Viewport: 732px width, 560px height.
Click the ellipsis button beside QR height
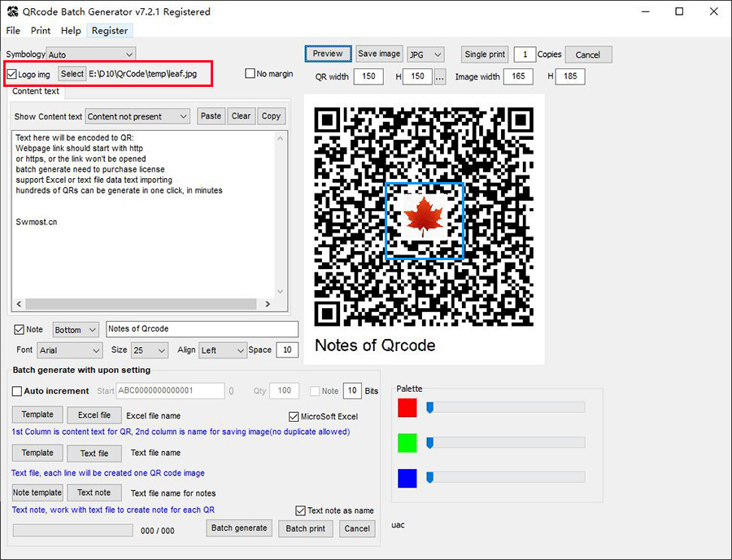pyautogui.click(x=440, y=77)
